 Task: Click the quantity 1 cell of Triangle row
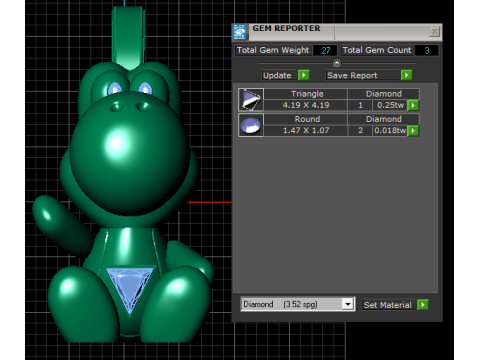coord(360,105)
